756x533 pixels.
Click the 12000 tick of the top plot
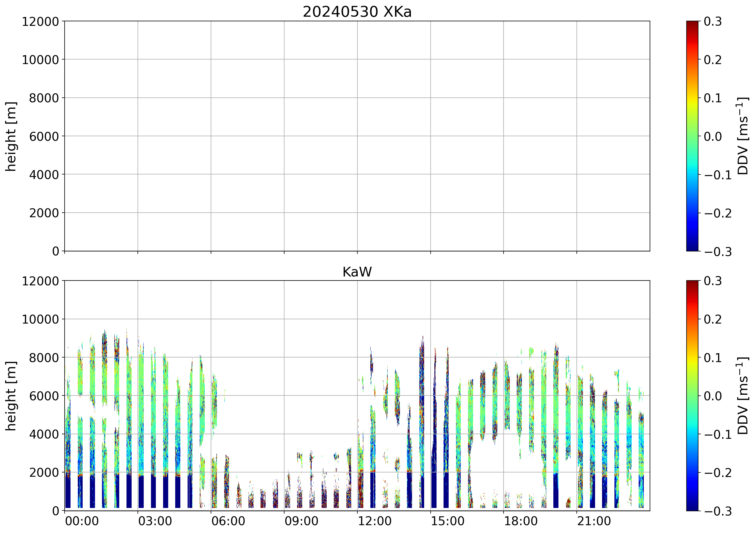point(40,22)
